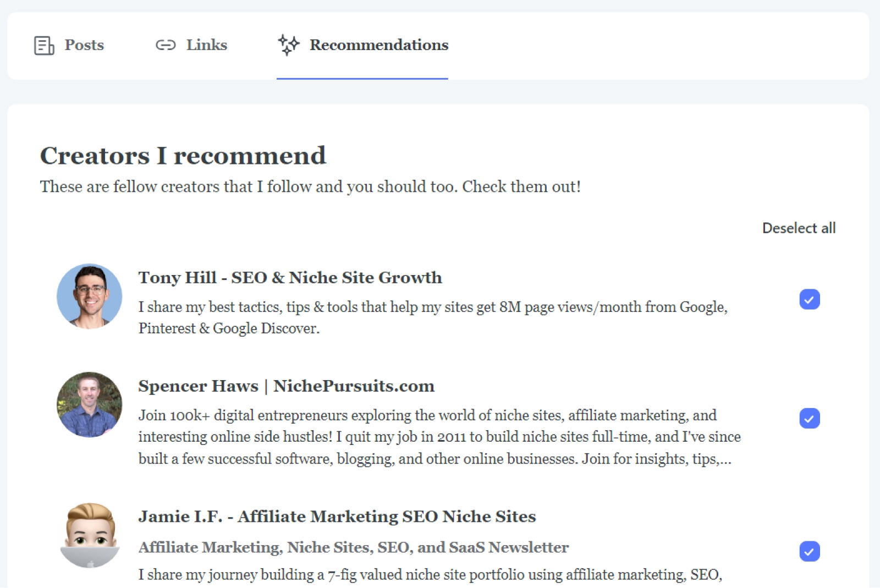
Task: Click Tony Hill's profile photo
Action: coord(90,296)
